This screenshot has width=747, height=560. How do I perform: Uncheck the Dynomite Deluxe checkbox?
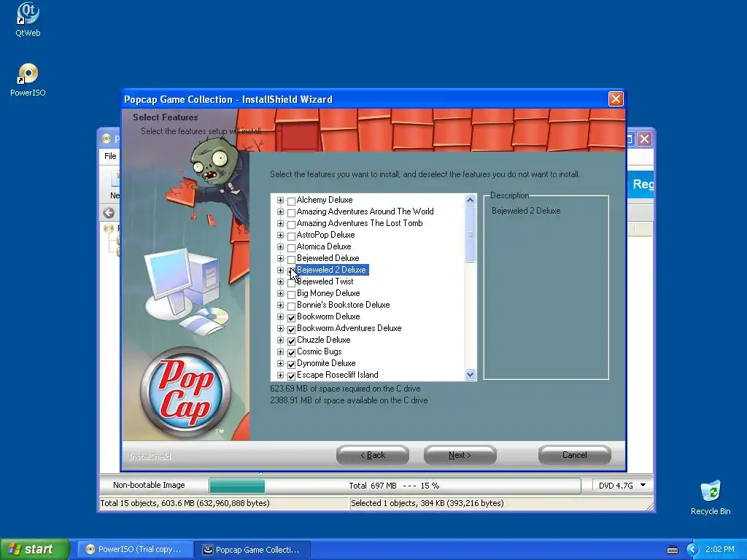tap(291, 364)
